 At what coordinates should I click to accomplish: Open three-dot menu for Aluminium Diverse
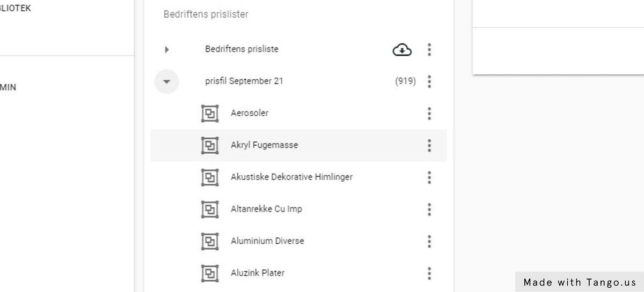point(429,241)
